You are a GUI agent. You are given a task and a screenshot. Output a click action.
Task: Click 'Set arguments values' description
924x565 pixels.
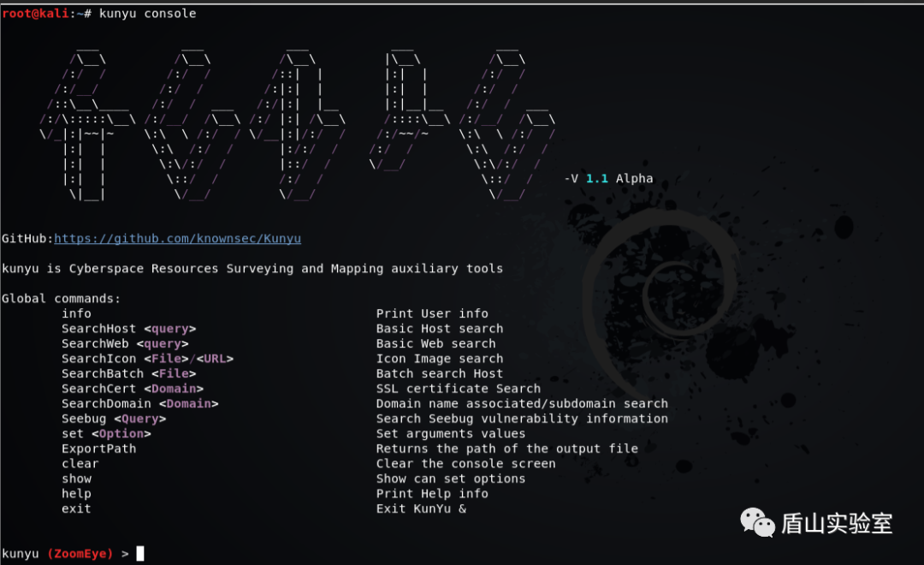click(451, 434)
